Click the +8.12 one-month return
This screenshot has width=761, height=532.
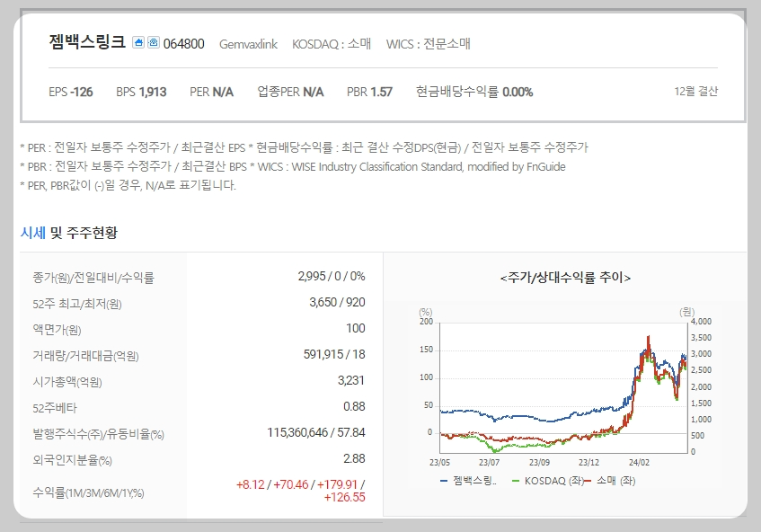coord(251,485)
